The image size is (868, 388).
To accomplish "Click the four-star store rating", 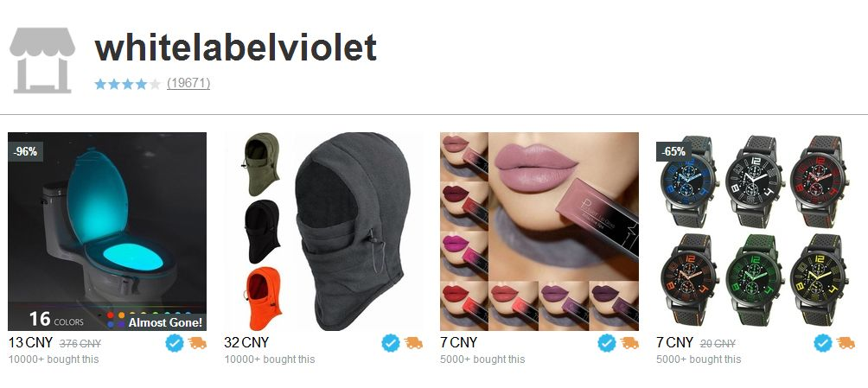I will pos(127,84).
